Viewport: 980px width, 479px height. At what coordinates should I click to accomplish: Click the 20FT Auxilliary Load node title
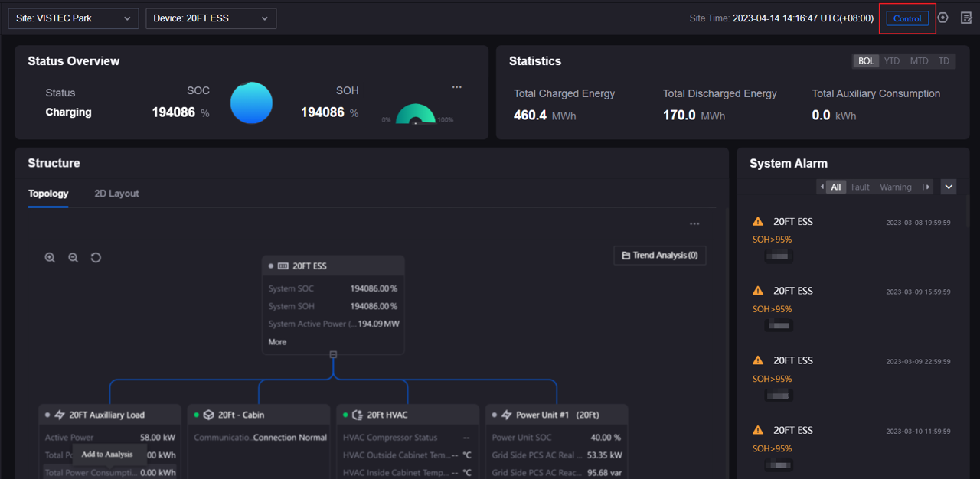pos(107,415)
